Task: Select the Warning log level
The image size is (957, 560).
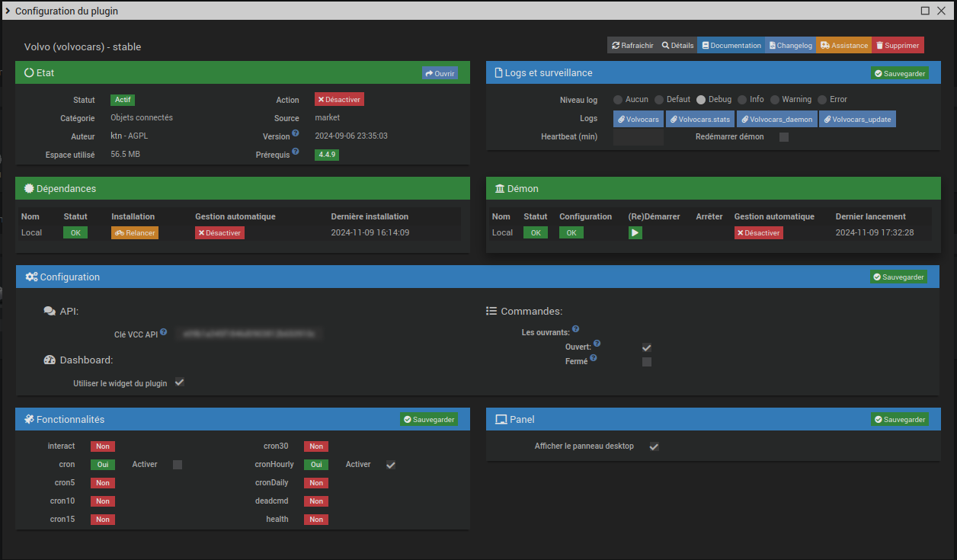Action: coord(775,100)
